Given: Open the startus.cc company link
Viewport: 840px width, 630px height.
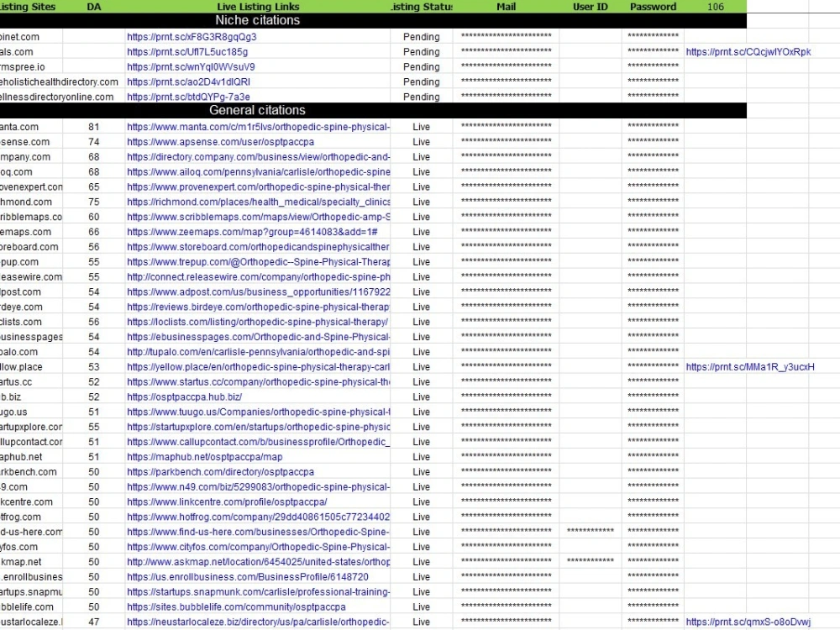Looking at the screenshot, I should pos(258,382).
